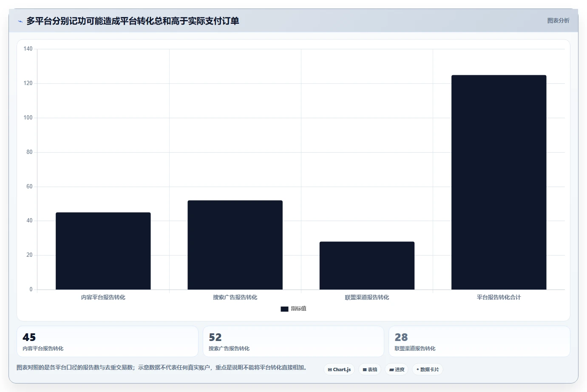The width and height of the screenshot is (587, 392).
Task: Click the 平台报告转化合计 axis label
Action: [499, 297]
